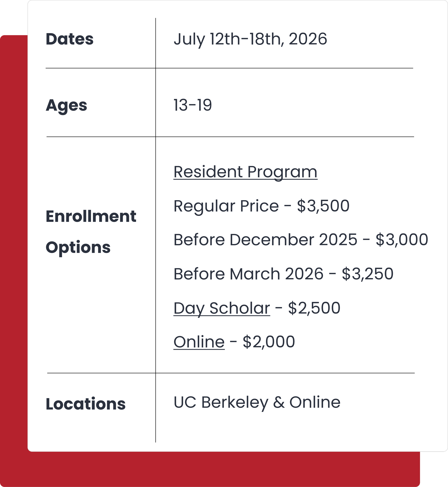448x487 pixels.
Task: Click the Day Scholar link
Action: click(x=221, y=308)
